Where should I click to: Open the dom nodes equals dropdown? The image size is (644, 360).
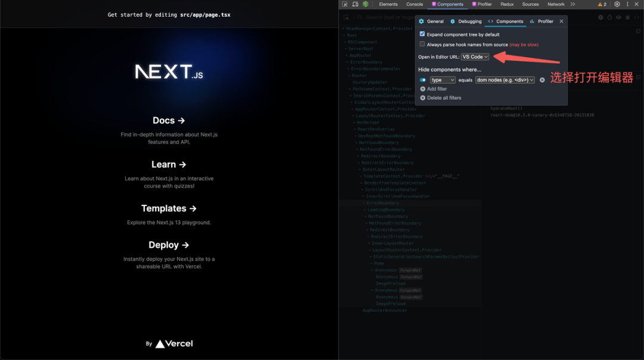[x=504, y=79]
